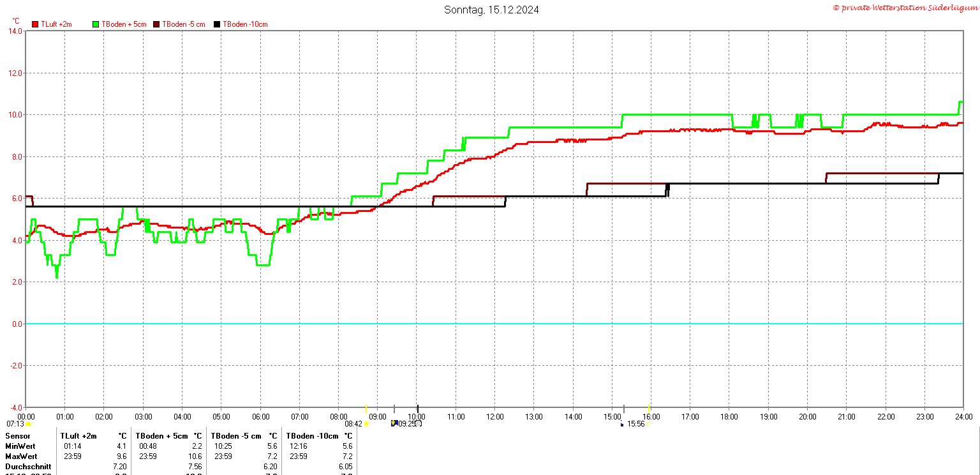Click the yellow sunset icon after 15:56
Viewport: 980px width, 475px height.
point(648,424)
